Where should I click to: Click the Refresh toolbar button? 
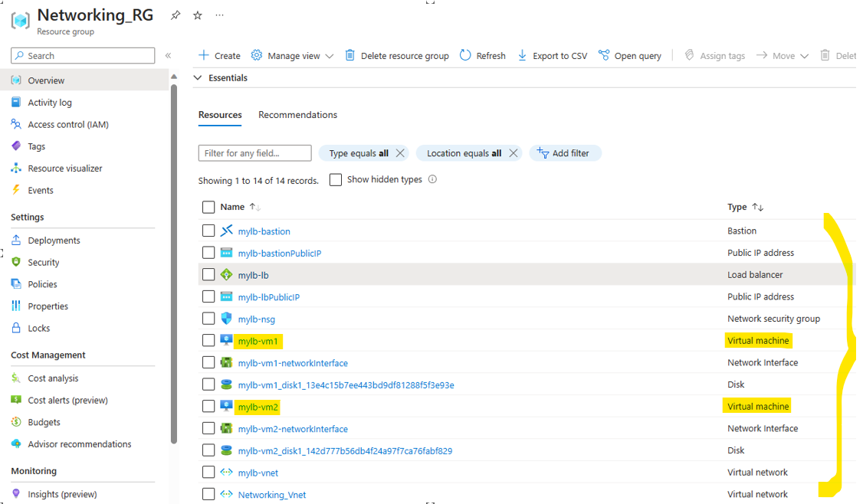tap(483, 56)
